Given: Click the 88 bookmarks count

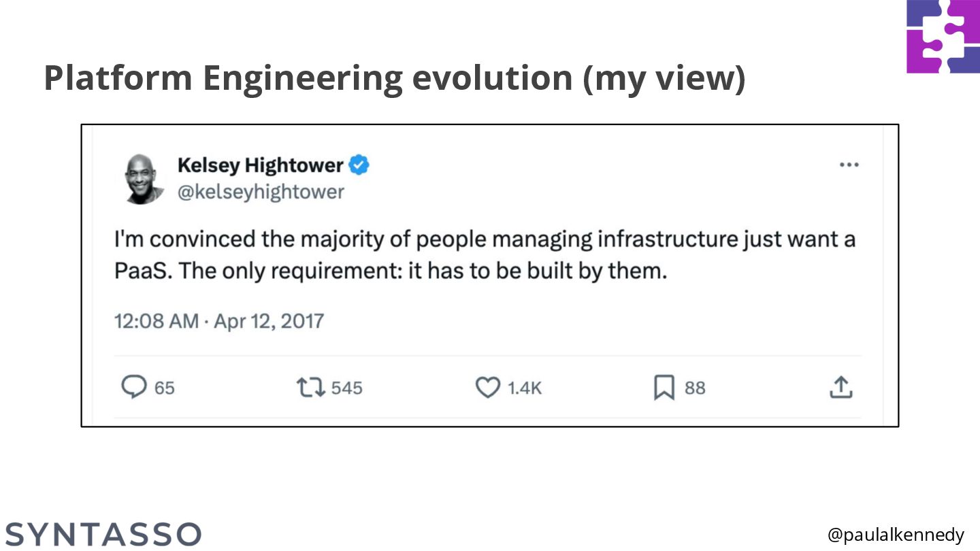Looking at the screenshot, I should (x=695, y=388).
